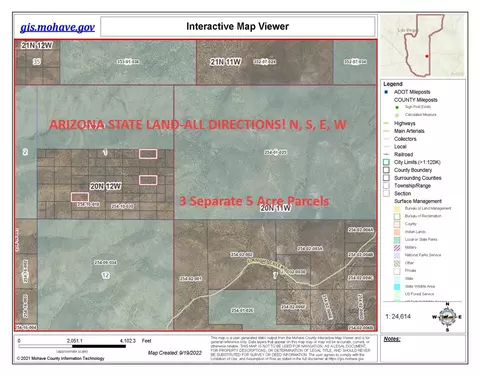Click Bureau of Land Management yellow swatch
480x376 pixels.
(x=397, y=209)
